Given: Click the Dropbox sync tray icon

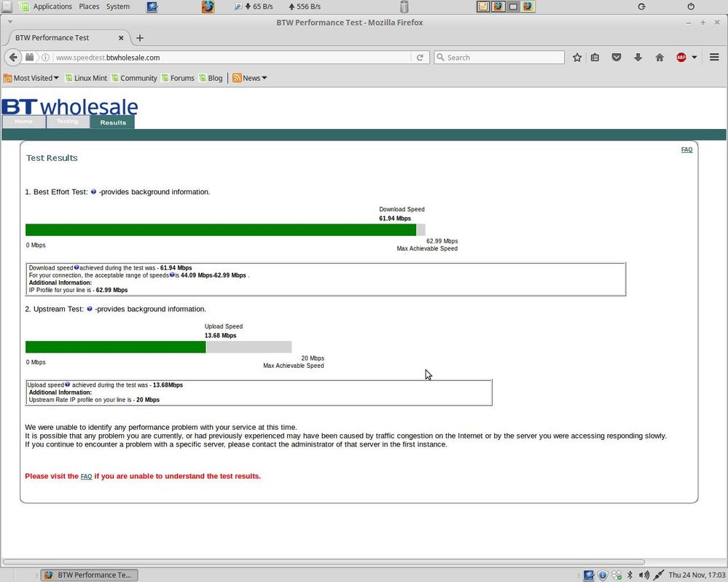Looking at the screenshot, I should (x=617, y=575).
